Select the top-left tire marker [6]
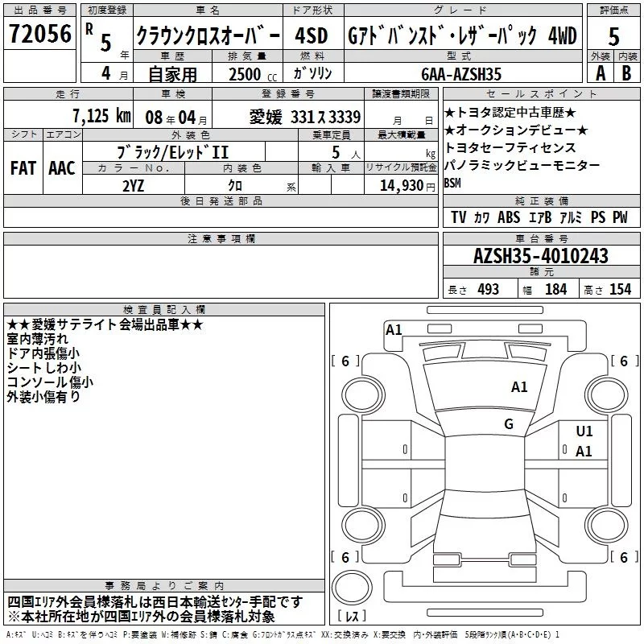 [345, 361]
